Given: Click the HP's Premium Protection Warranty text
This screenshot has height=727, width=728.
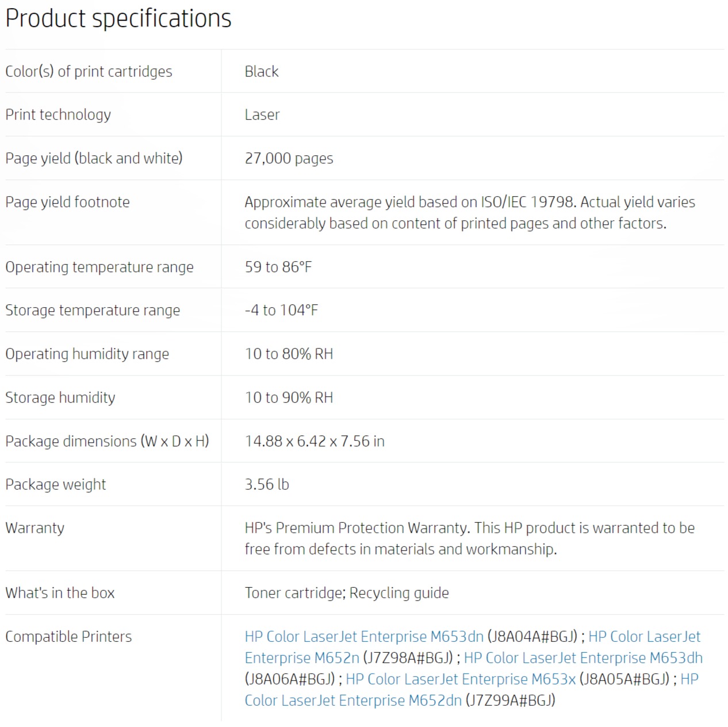Looking at the screenshot, I should 470,538.
